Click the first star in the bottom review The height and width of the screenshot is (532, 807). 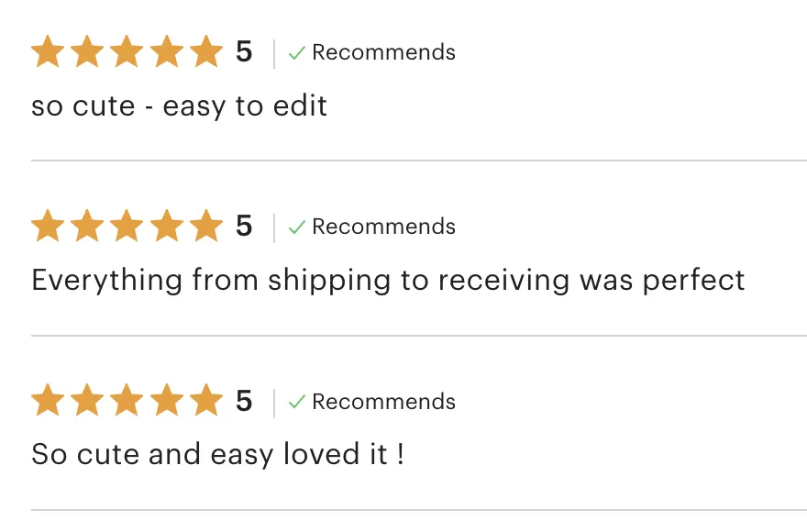pos(48,400)
